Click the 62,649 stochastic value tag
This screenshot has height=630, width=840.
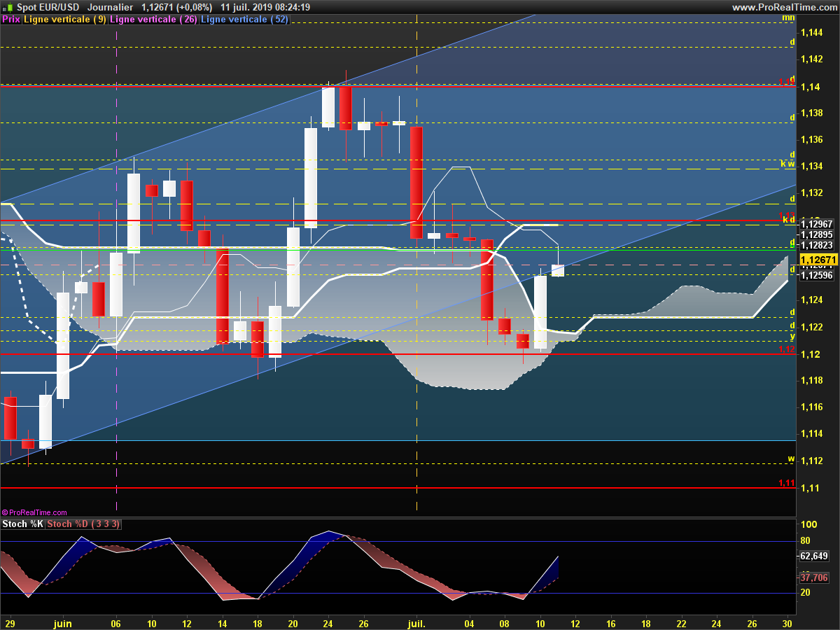814,556
